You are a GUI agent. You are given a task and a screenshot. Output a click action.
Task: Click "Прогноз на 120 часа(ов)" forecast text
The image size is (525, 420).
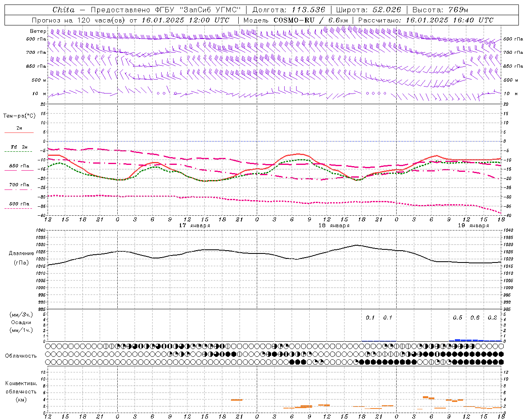79,20
